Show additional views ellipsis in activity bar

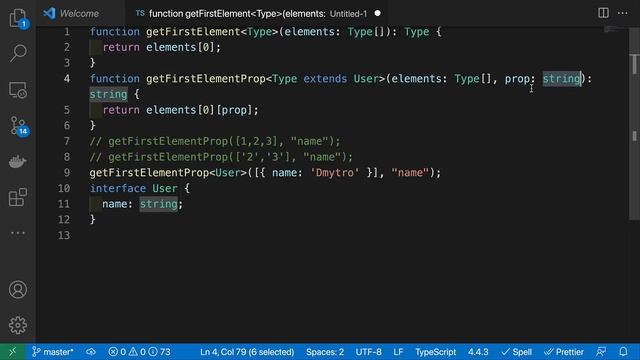pos(18,233)
